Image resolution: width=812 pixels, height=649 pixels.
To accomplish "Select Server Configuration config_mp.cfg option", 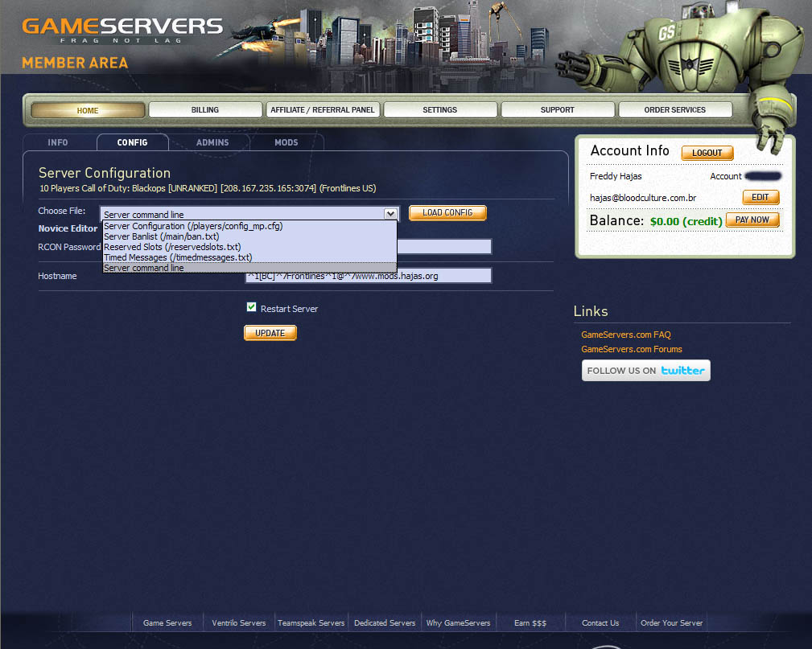I will (x=249, y=226).
